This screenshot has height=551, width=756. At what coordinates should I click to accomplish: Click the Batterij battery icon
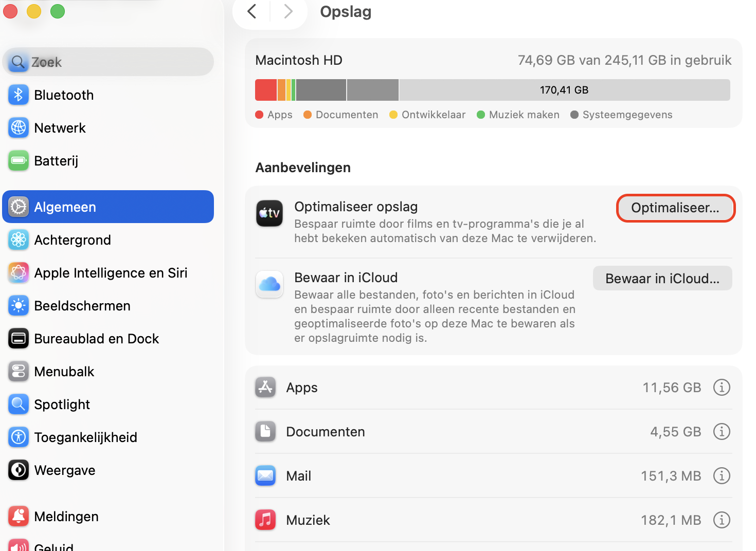[x=19, y=161]
